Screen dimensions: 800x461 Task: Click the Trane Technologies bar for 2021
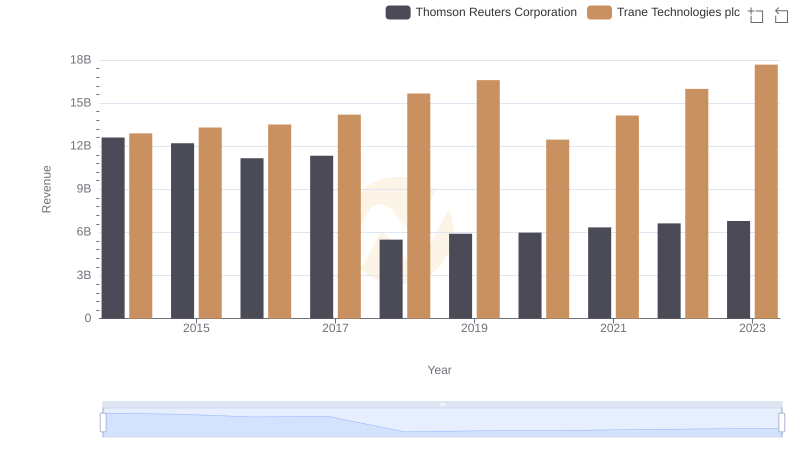(627, 217)
